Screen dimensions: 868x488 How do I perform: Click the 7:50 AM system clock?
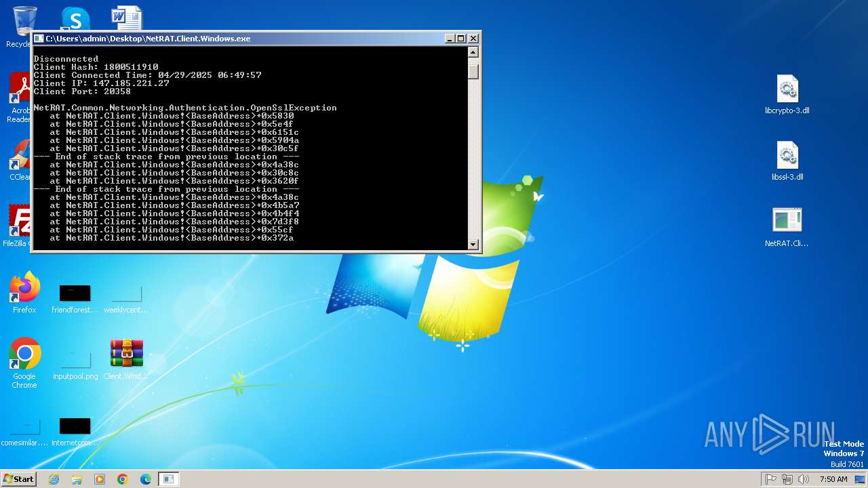pyautogui.click(x=833, y=479)
